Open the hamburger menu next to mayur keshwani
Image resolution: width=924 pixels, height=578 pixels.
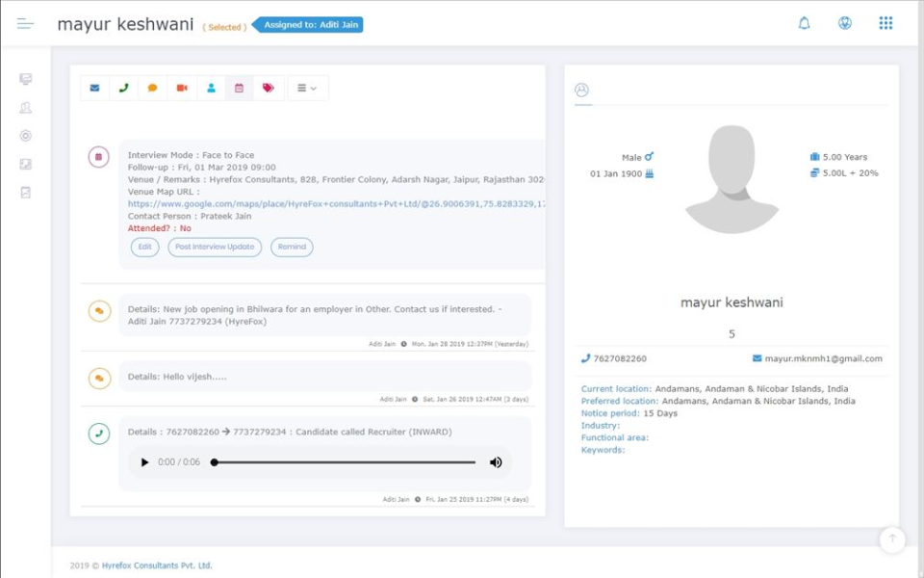[x=25, y=23]
